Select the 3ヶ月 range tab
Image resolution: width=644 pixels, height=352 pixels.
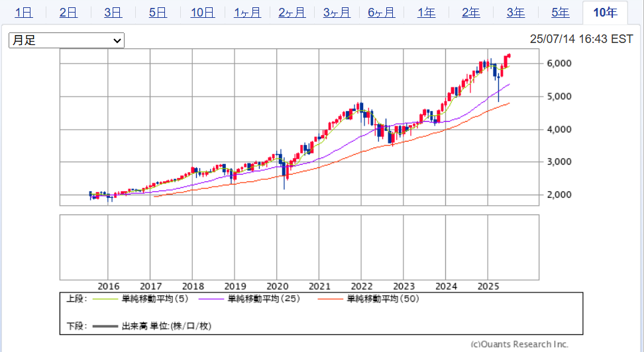(337, 12)
